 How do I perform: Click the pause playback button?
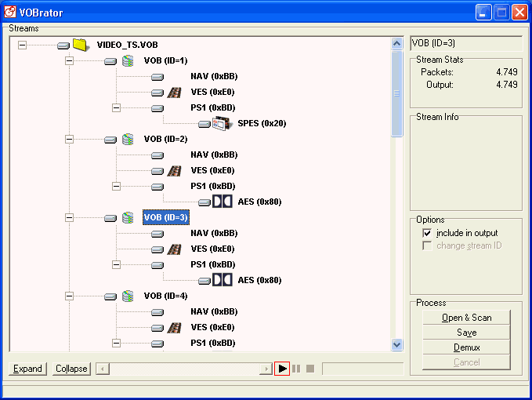tap(296, 369)
